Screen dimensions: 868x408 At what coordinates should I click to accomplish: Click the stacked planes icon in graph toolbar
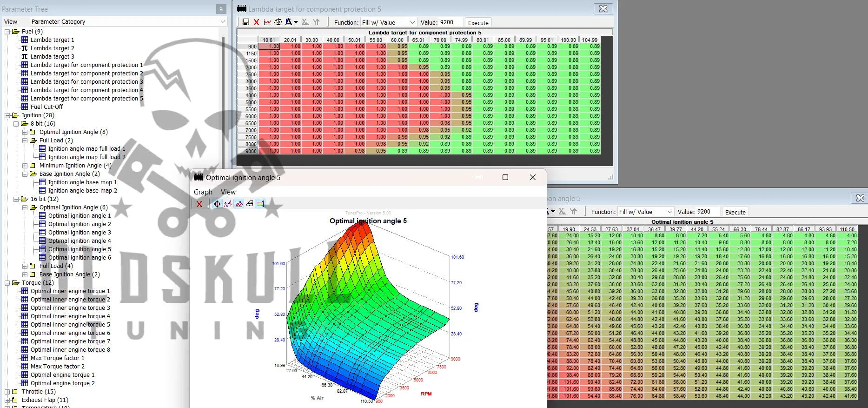[250, 204]
